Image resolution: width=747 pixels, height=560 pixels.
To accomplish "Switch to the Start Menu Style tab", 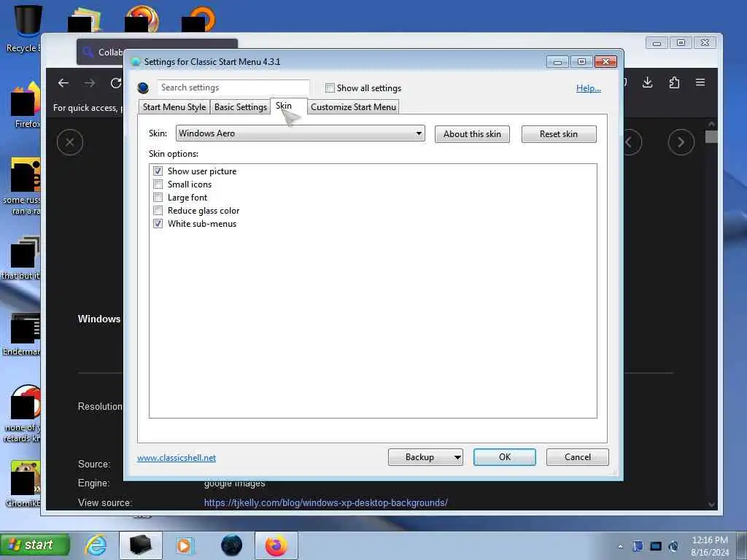I will pyautogui.click(x=174, y=107).
